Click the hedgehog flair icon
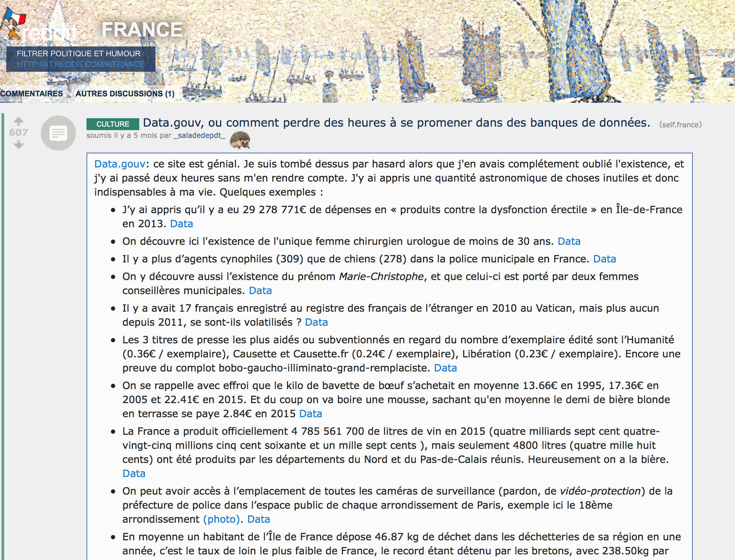This screenshot has height=560, width=735. (x=240, y=140)
